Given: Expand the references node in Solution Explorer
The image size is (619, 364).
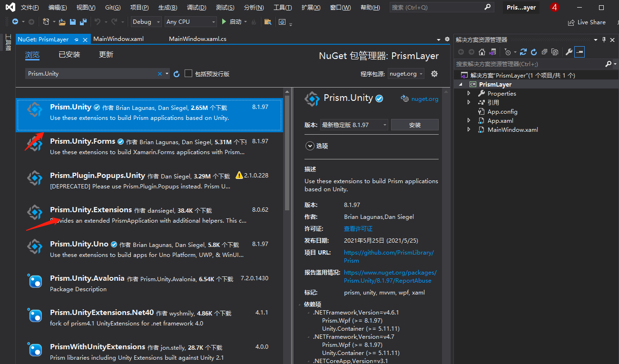Looking at the screenshot, I should point(469,102).
